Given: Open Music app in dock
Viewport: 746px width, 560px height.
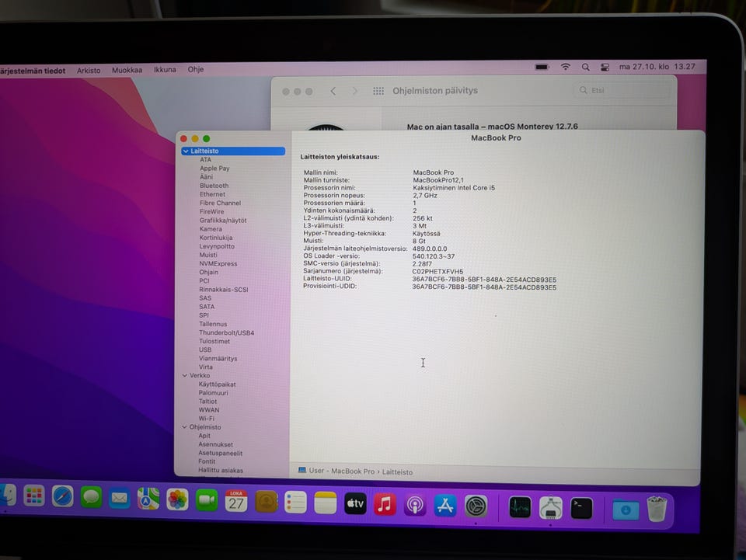Looking at the screenshot, I should pyautogui.click(x=385, y=504).
